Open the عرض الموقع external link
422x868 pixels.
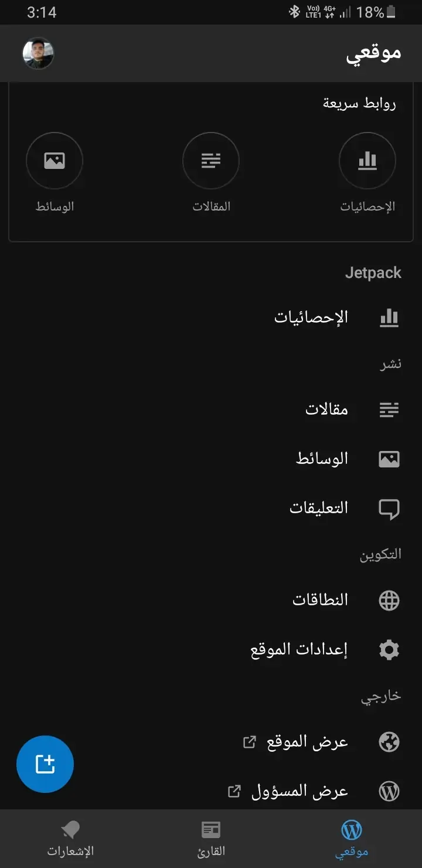[307, 742]
